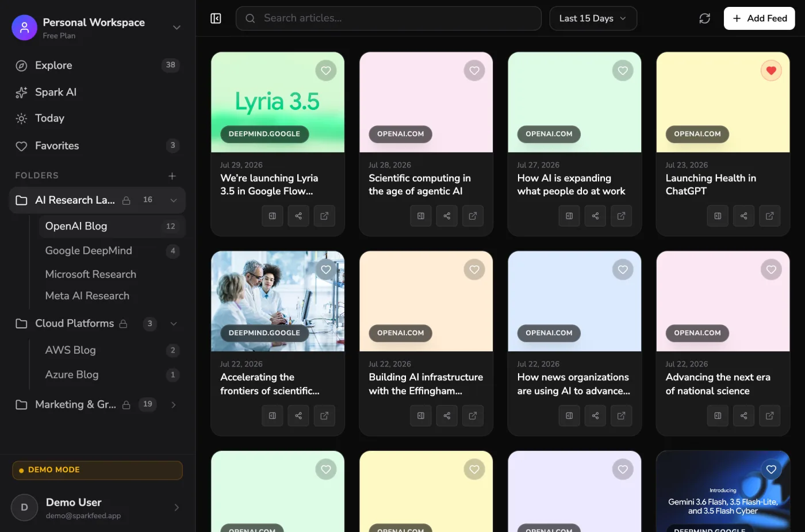The height and width of the screenshot is (532, 805).
Task: Add a new folder with plus icon
Action: (x=172, y=175)
